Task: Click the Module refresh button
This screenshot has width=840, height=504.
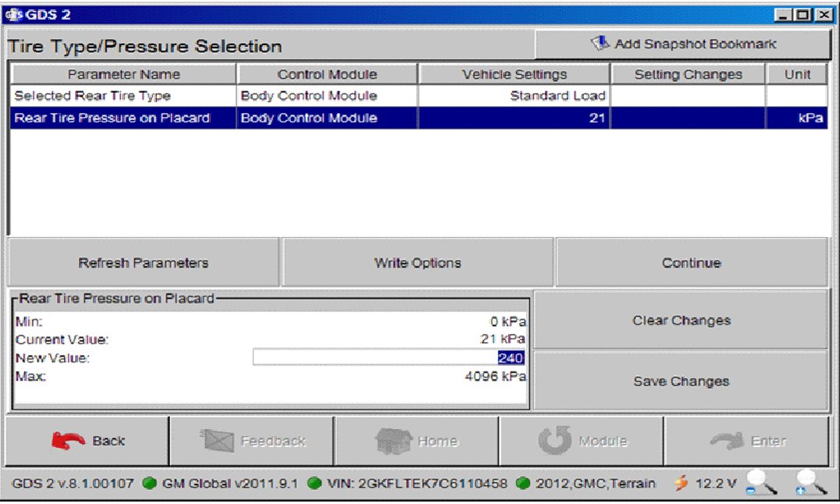Action: tap(582, 441)
